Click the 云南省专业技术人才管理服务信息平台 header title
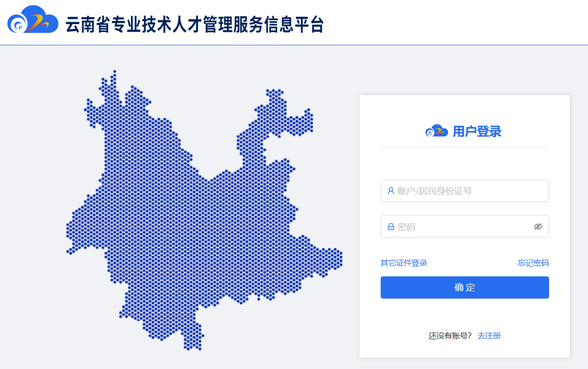588x369 pixels. [195, 25]
